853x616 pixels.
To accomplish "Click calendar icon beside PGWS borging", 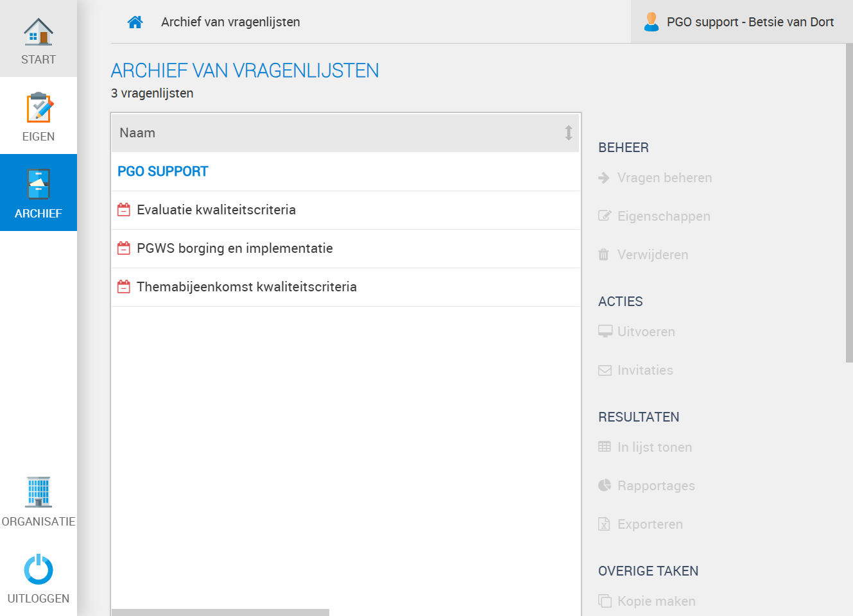I will [124, 248].
